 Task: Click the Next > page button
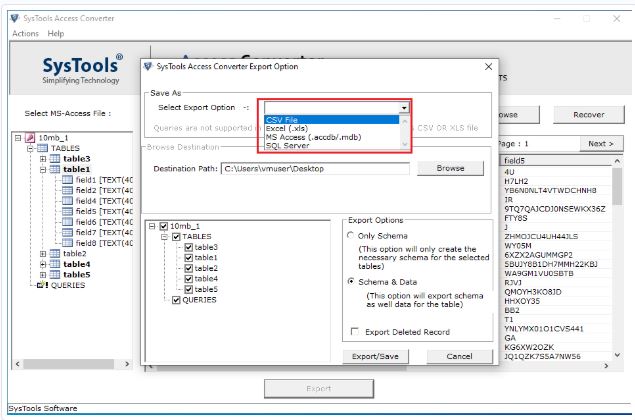click(601, 144)
